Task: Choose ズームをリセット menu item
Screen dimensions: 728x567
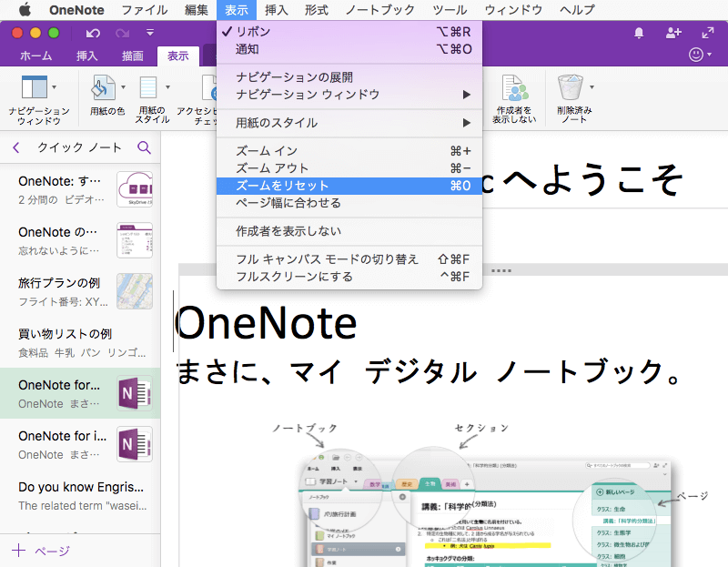Action: coord(349,186)
